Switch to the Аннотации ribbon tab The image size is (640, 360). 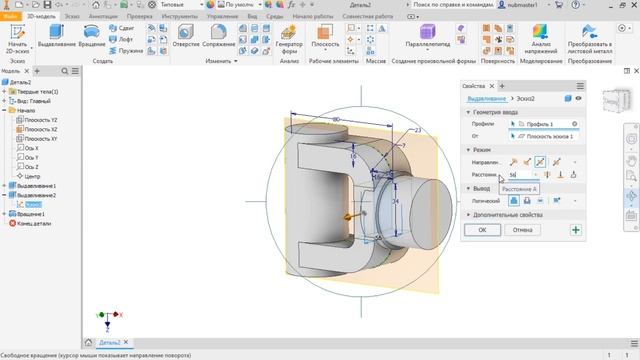103,17
